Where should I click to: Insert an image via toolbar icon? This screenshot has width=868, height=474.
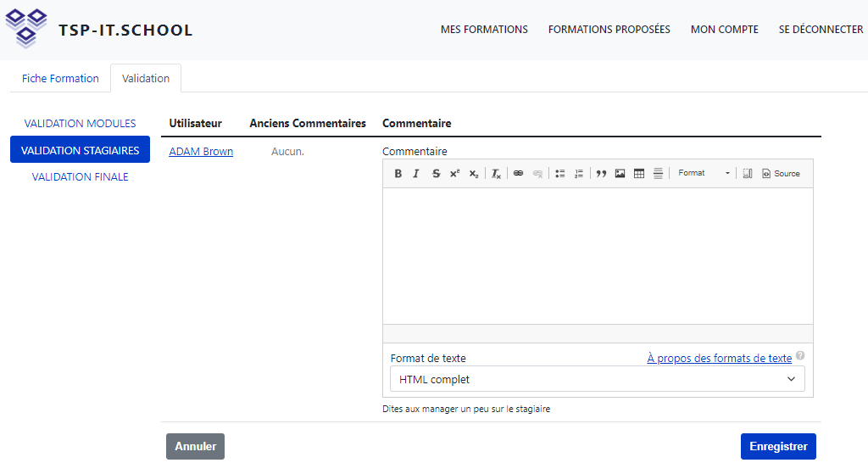[620, 173]
